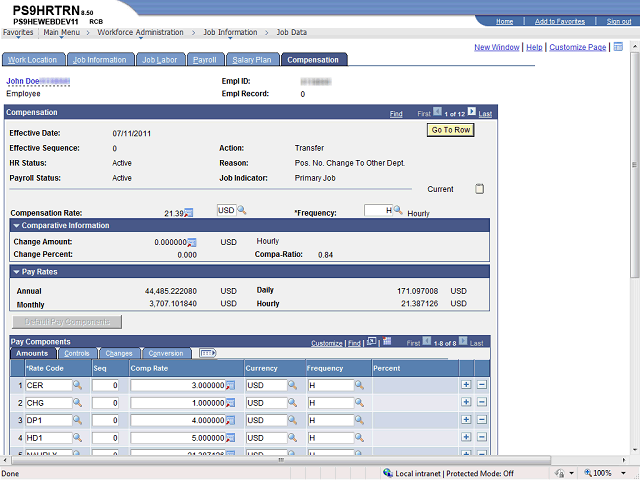
Task: Collapse the Pay Rates section
Action: click(x=17, y=272)
